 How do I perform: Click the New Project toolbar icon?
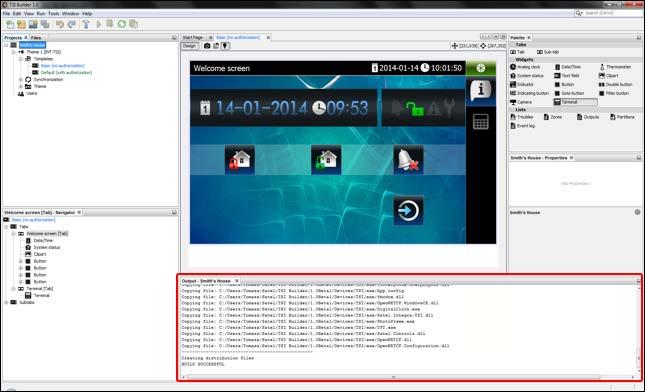[x=9, y=24]
